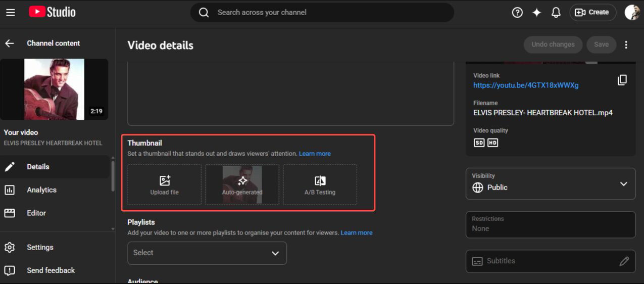Screen dimensions: 644x284
Task: Copy the video link
Action: pyautogui.click(x=622, y=80)
